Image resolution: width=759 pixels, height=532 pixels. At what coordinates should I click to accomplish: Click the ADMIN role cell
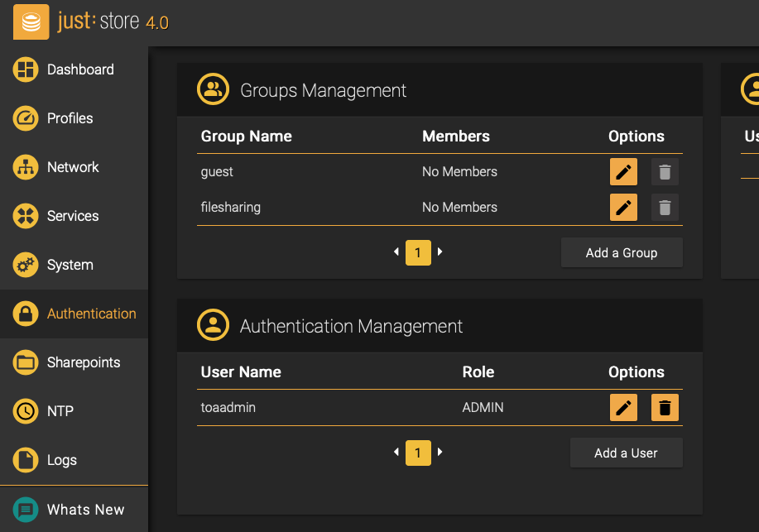point(483,408)
